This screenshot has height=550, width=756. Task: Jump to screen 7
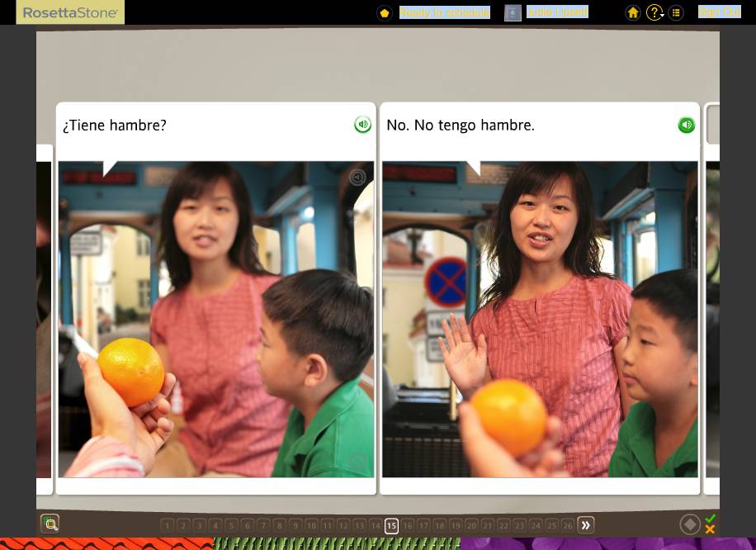[x=263, y=525]
